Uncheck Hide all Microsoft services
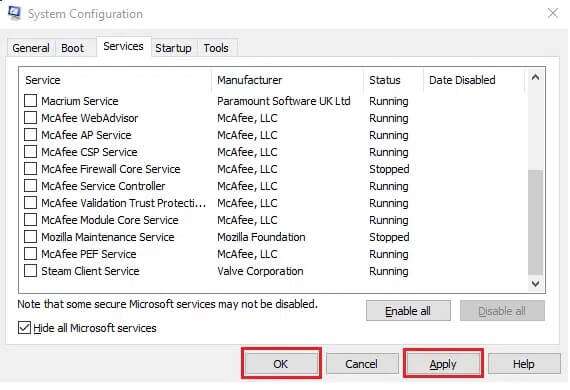The height and width of the screenshot is (390, 570). click(x=24, y=328)
